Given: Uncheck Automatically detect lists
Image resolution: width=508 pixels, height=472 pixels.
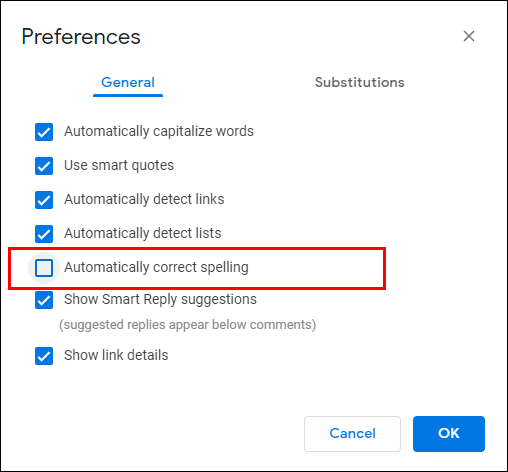Looking at the screenshot, I should pyautogui.click(x=44, y=234).
